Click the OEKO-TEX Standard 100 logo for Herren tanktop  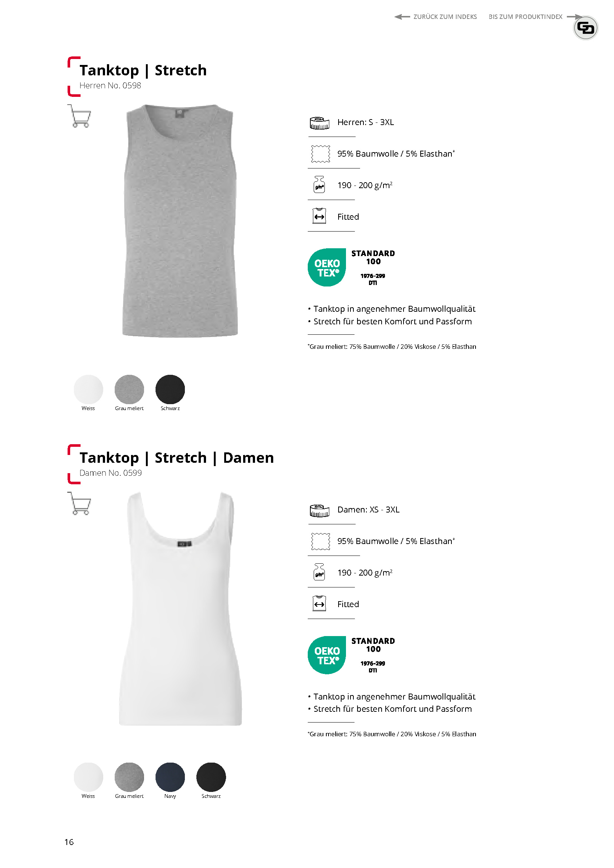352,267
